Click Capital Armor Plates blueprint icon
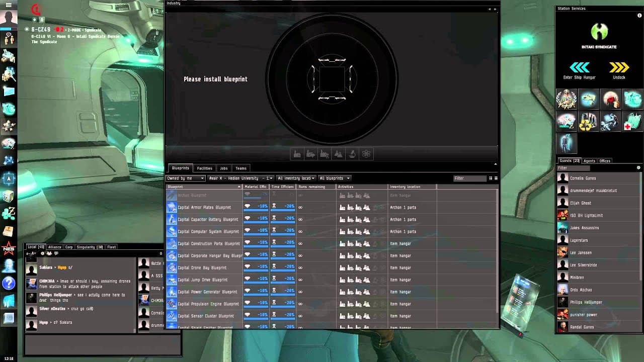Image resolution: width=644 pixels, height=362 pixels. click(x=172, y=207)
